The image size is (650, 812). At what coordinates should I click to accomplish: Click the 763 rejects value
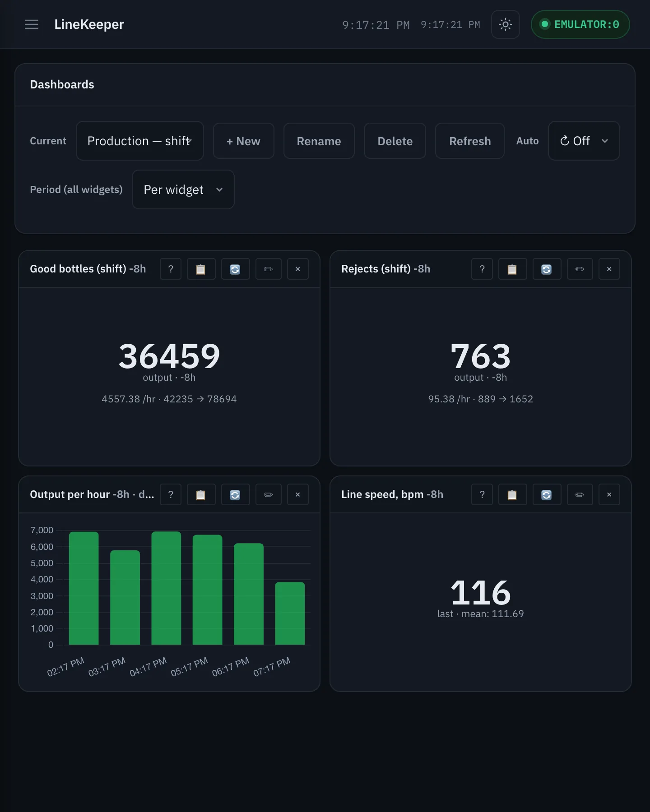pos(481,356)
